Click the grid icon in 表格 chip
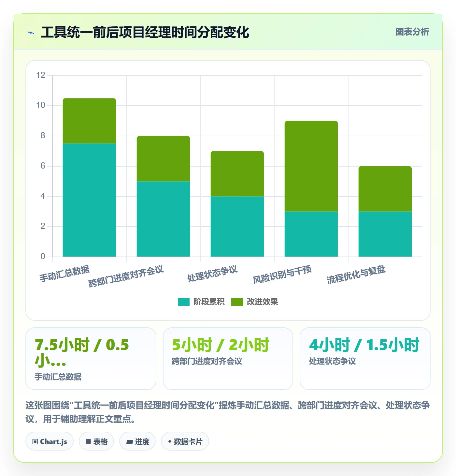The image size is (456, 476). [x=88, y=442]
